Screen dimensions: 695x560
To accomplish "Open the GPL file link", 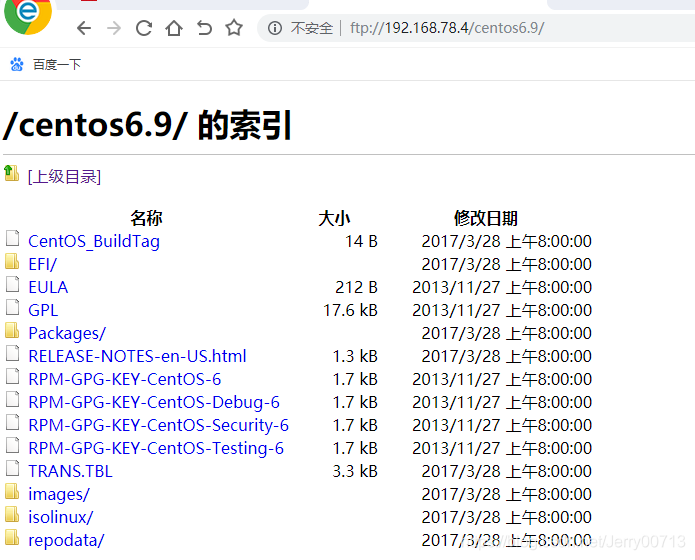I will pos(43,310).
